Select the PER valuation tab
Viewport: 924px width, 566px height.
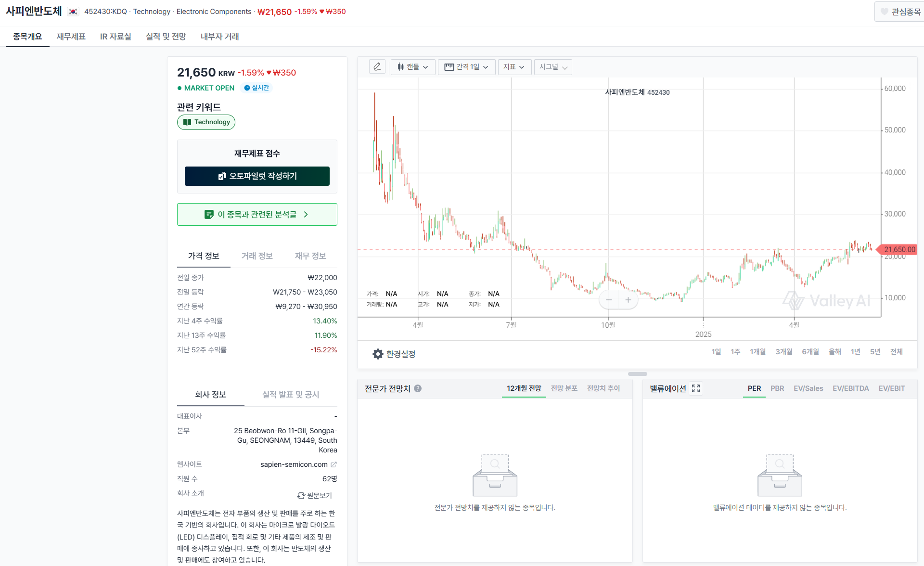coord(754,388)
